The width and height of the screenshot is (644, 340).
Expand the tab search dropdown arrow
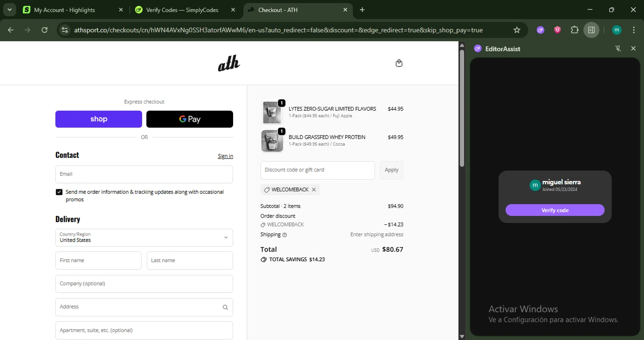(9, 9)
